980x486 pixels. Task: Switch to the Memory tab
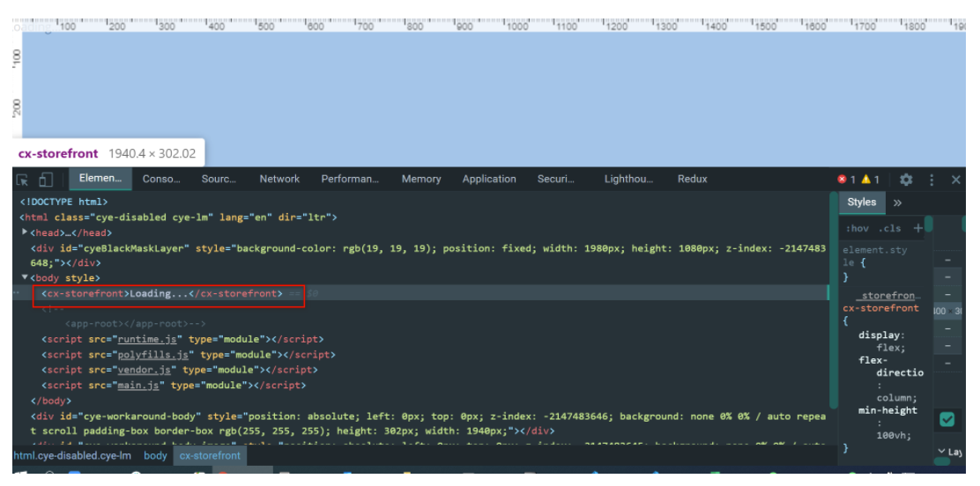click(x=421, y=179)
